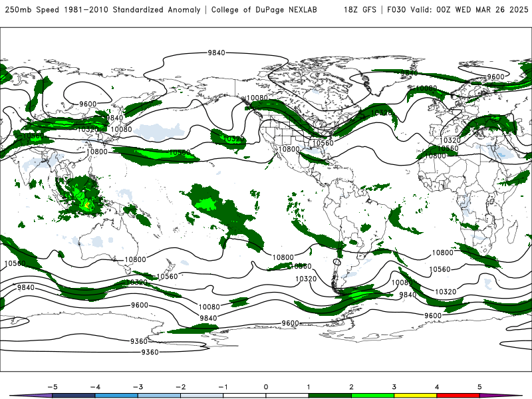The width and height of the screenshot is (532, 399).
Task: Click the bright green 2 to 3 colorbar segment
Action: (373, 396)
